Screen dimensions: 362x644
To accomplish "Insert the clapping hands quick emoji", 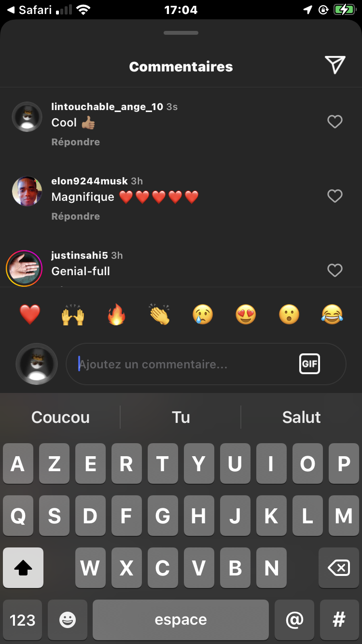I will coord(159,315).
